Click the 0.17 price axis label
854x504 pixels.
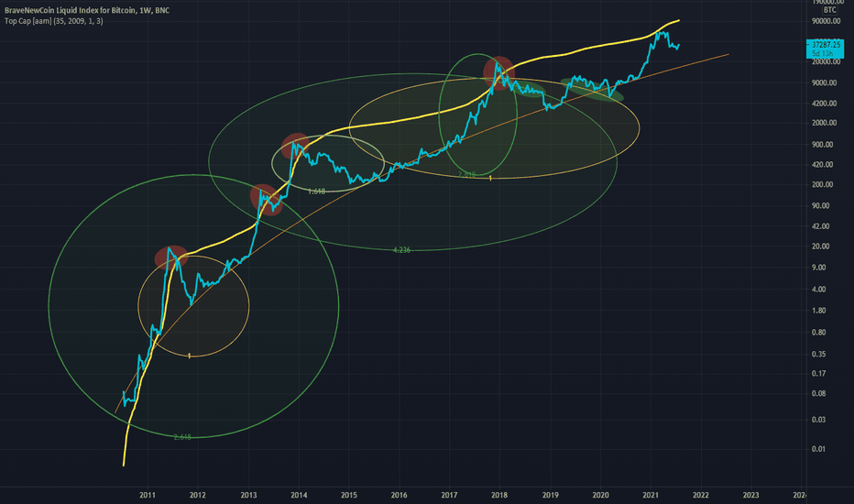818,374
